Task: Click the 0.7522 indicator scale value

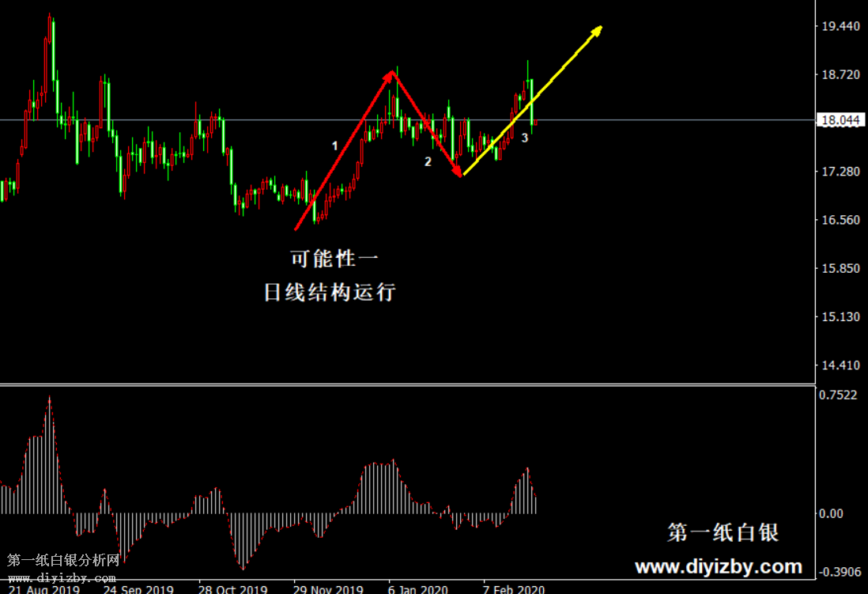Action: 840,395
